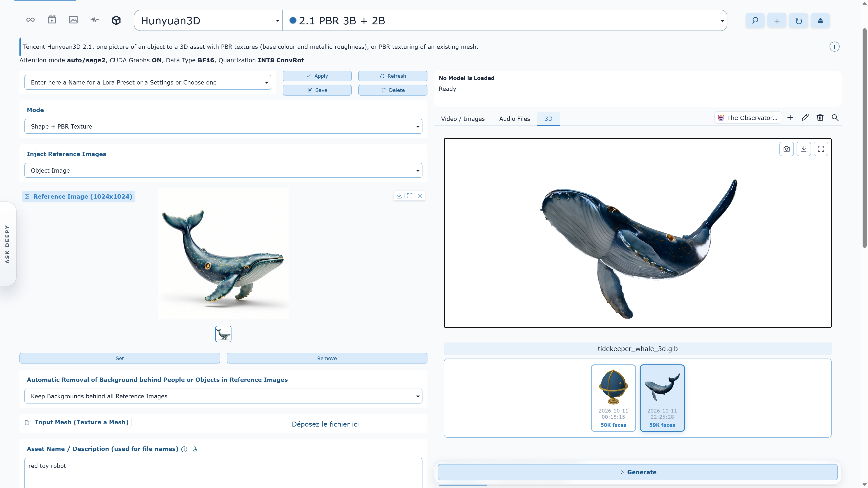868x488 pixels.
Task: Click the large reference whale image preview
Action: coord(223,254)
